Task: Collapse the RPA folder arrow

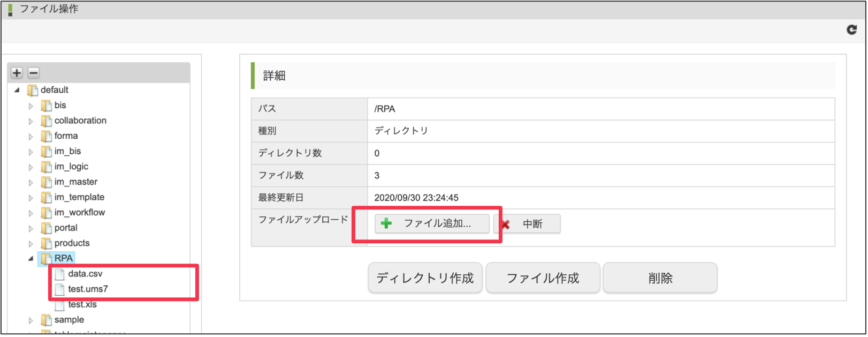Action: click(31, 259)
